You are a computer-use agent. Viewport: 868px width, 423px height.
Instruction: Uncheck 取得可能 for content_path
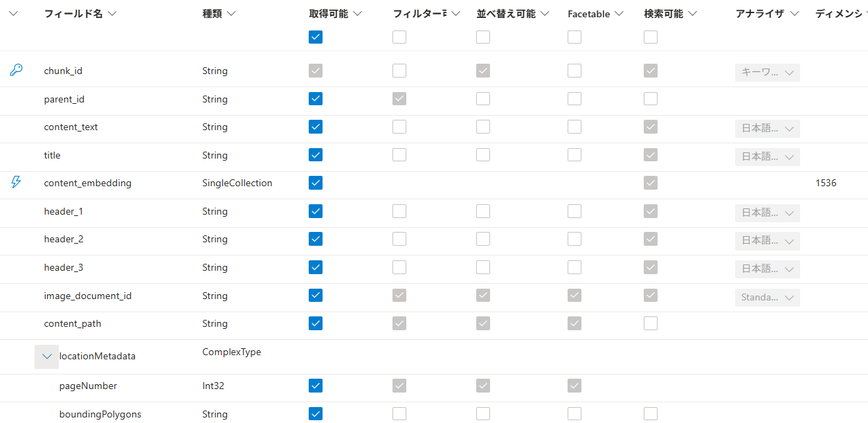[x=316, y=323]
